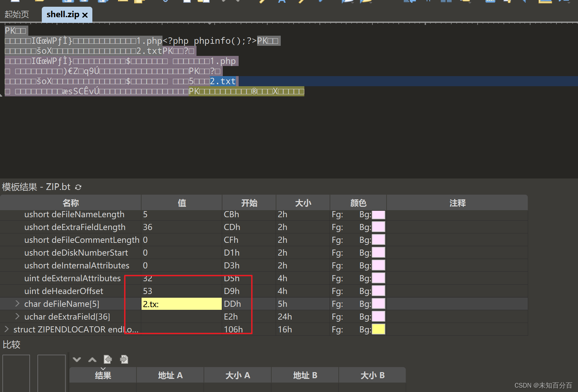Image resolution: width=578 pixels, height=392 pixels.
Task: Open Bg color swatch for deExtraFieldLength
Action: point(378,227)
